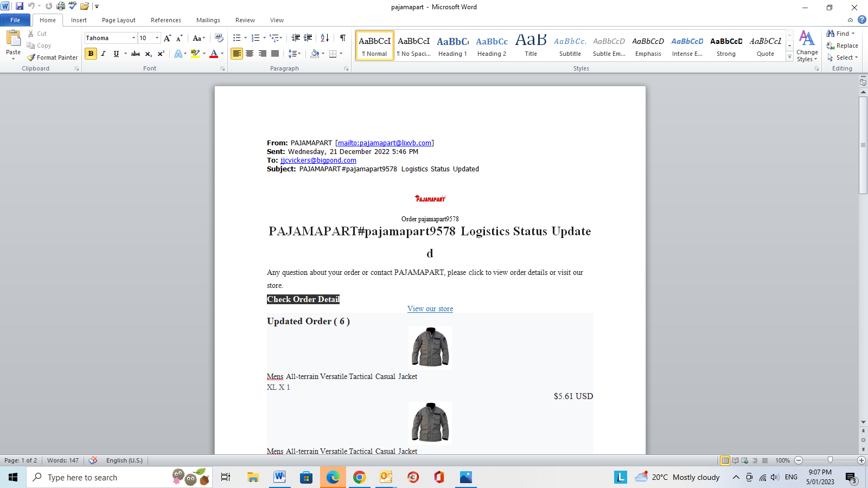868x488 pixels.
Task: Click Format Painter brush
Action: click(x=53, y=57)
